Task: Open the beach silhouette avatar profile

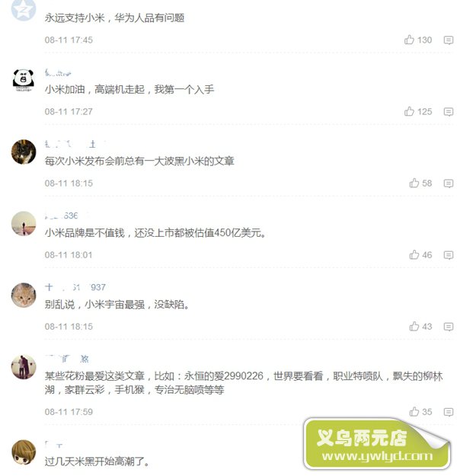Action: click(24, 223)
